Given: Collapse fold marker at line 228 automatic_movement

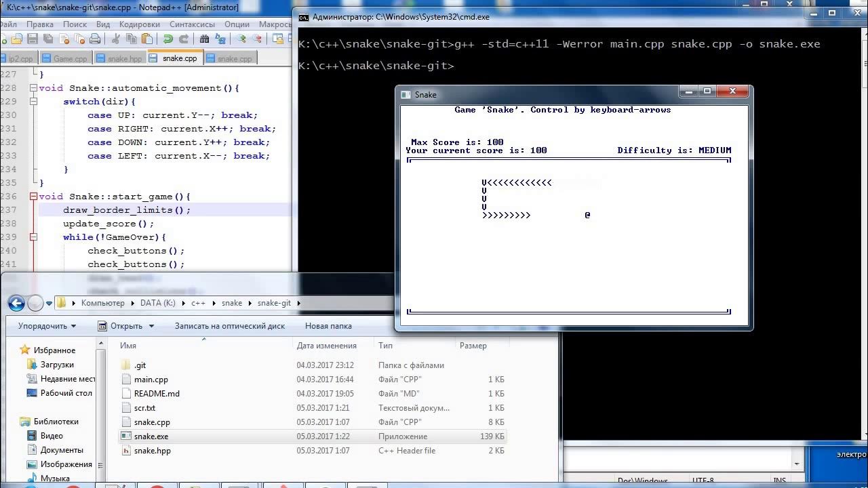Looking at the screenshot, I should pyautogui.click(x=33, y=88).
